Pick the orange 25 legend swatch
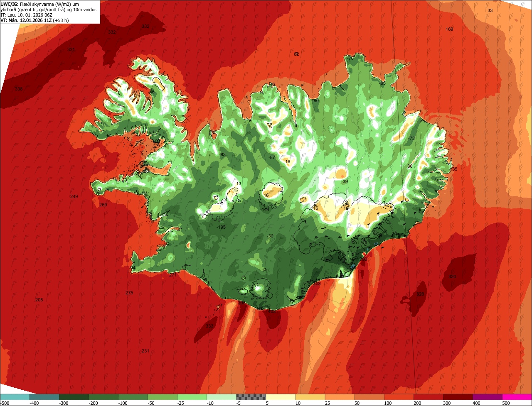 [340, 397]
